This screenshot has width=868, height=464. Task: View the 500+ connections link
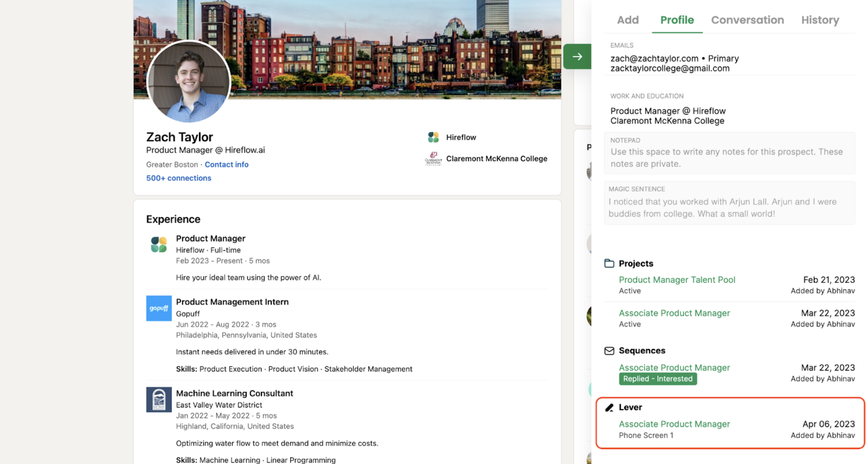(179, 178)
